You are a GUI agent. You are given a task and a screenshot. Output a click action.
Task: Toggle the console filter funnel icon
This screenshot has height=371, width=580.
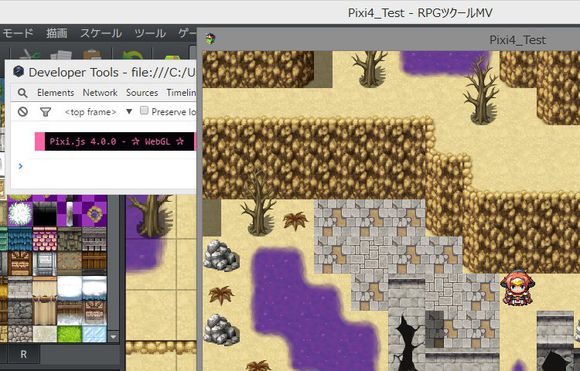coord(45,112)
